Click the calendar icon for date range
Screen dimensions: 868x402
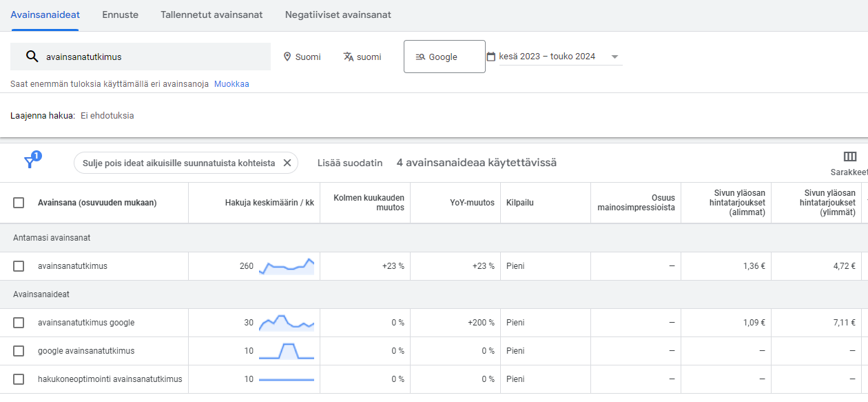pos(491,57)
